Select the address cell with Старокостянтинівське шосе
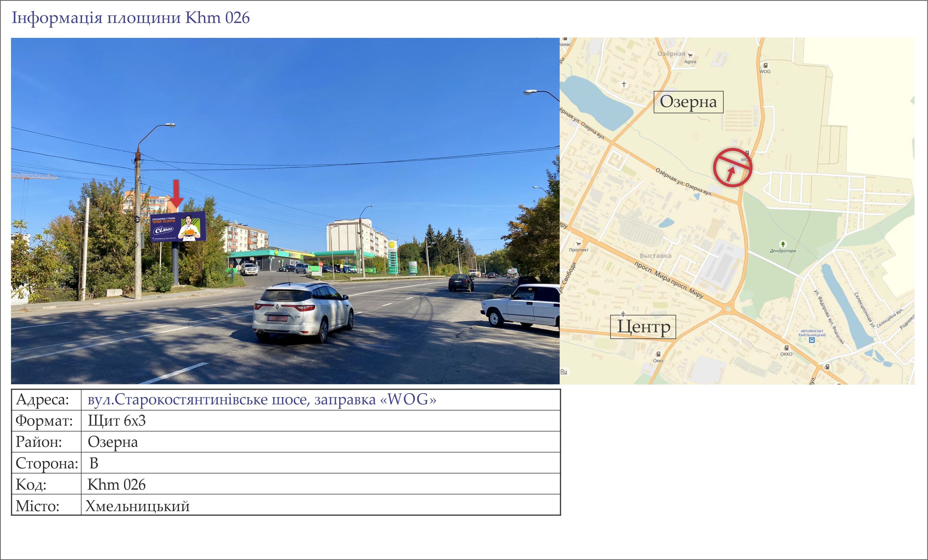 pos(321,400)
